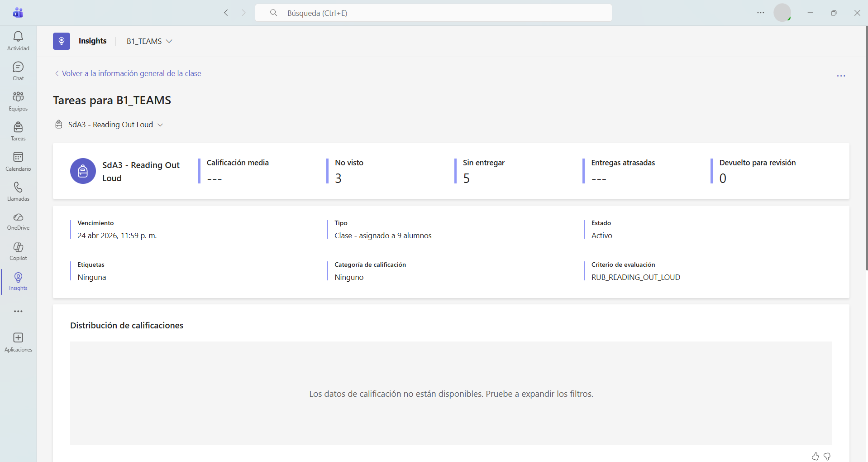Minimize the Teams window
Image resolution: width=868 pixels, height=462 pixels.
(x=810, y=13)
